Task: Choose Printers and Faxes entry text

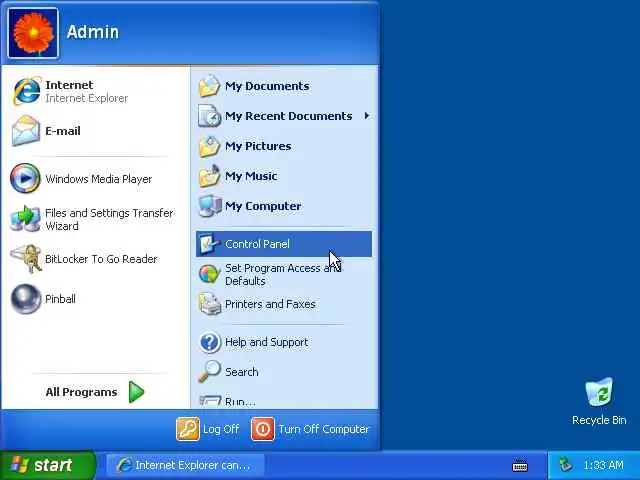Action: tap(270, 304)
